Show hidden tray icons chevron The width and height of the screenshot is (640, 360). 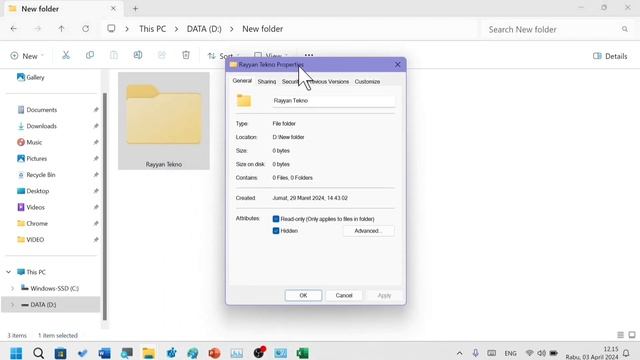(x=460, y=353)
